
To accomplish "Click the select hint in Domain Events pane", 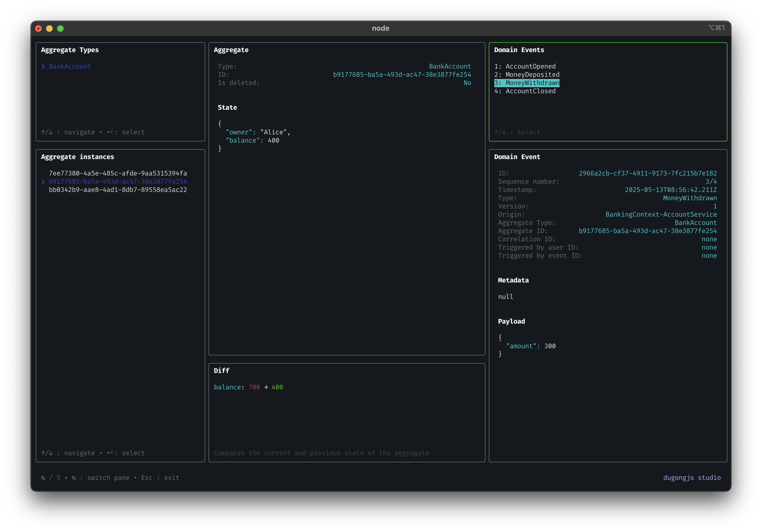I will click(x=517, y=132).
